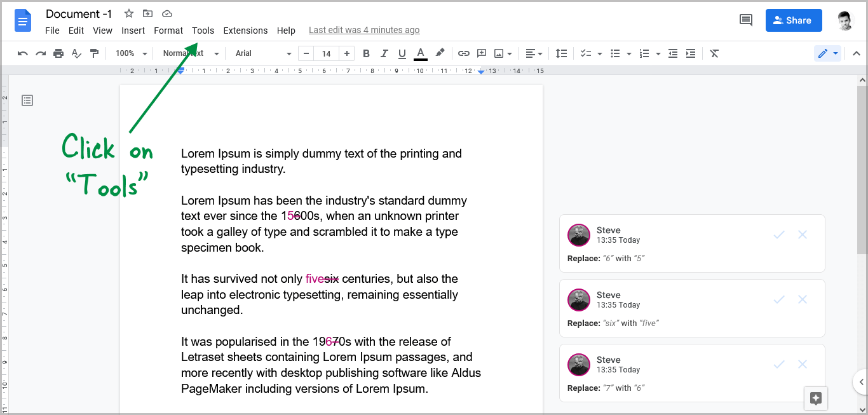Select the Paint format tool
The width and height of the screenshot is (868, 415).
pos(94,53)
